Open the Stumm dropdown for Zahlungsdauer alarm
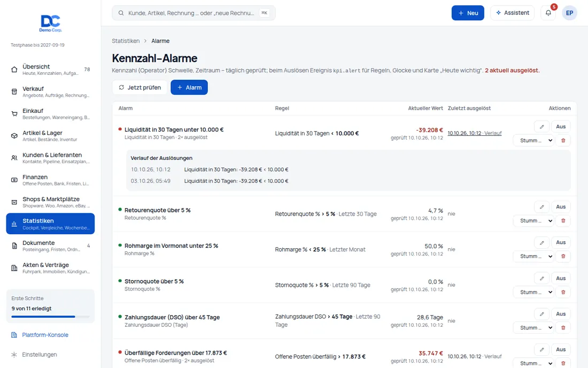The height and width of the screenshot is (368, 588). tap(533, 327)
